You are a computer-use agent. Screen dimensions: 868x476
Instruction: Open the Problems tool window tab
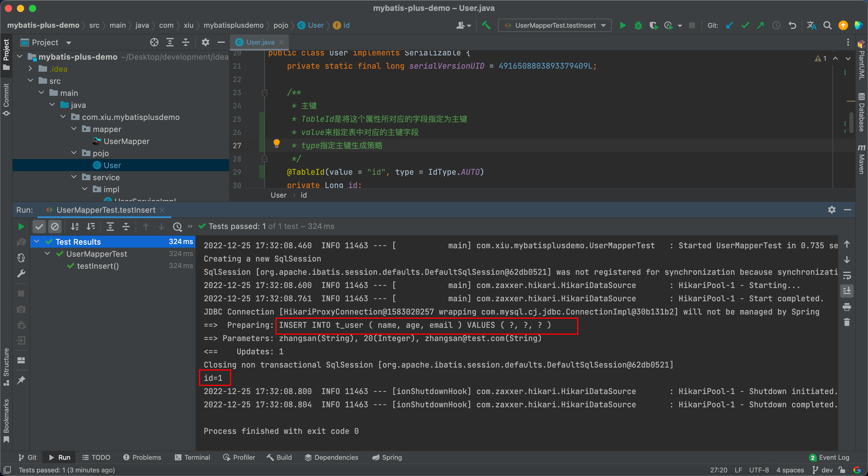142,457
